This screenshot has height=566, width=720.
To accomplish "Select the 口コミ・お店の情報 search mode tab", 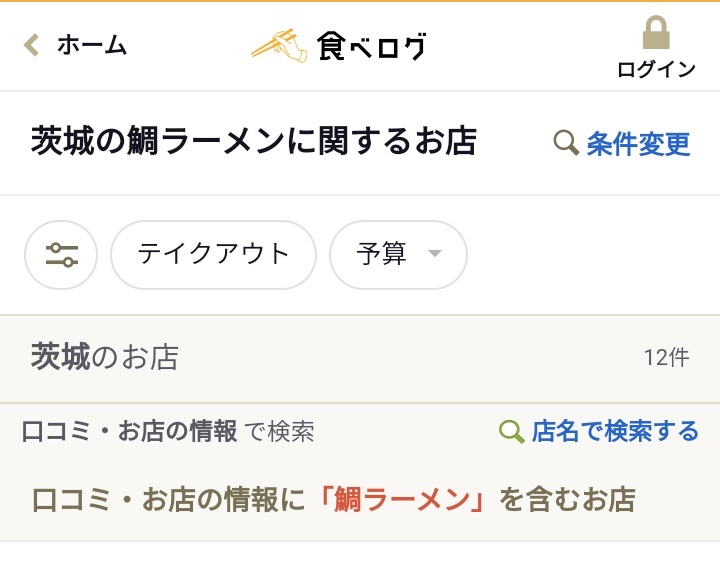I will coord(129,432).
